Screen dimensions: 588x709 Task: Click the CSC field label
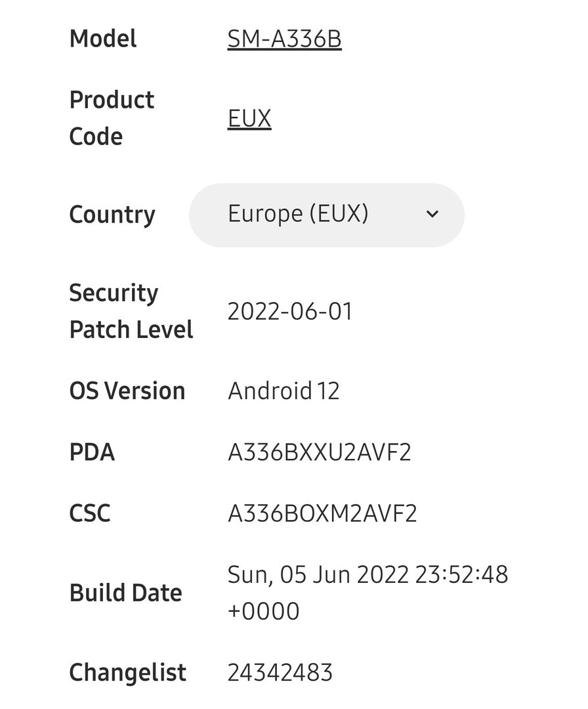(90, 513)
